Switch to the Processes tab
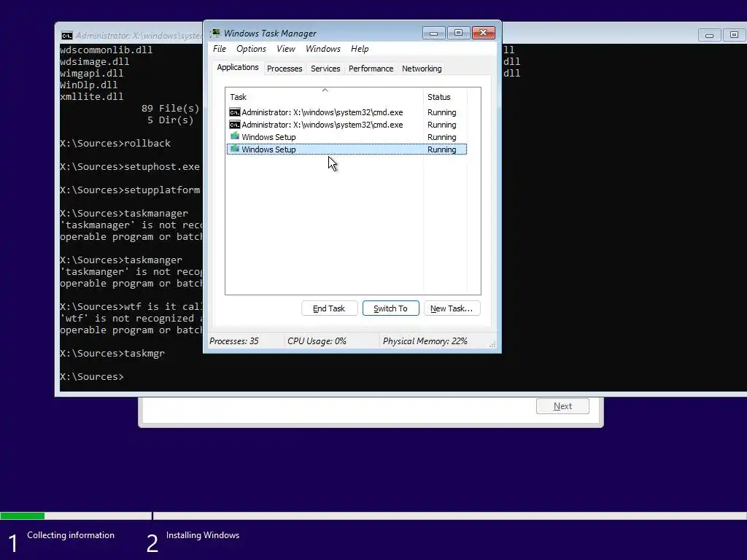The image size is (747, 560). pyautogui.click(x=285, y=69)
